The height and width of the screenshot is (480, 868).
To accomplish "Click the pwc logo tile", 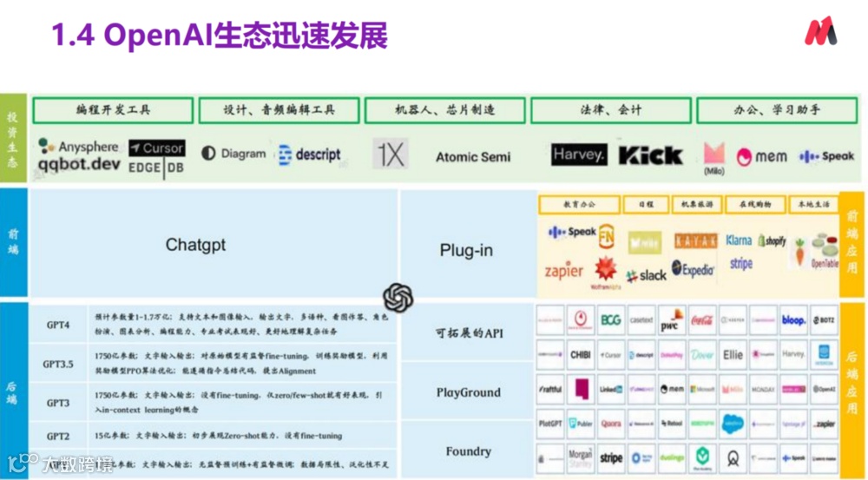I will click(x=671, y=320).
